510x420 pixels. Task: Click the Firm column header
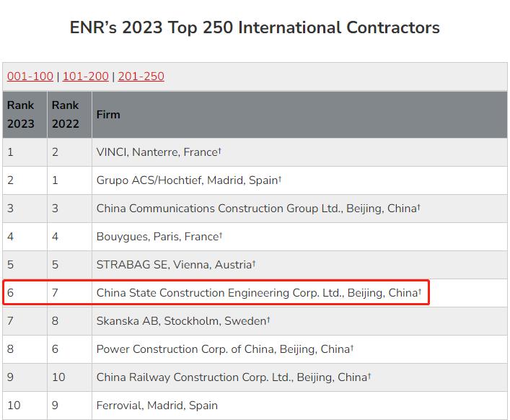(108, 114)
